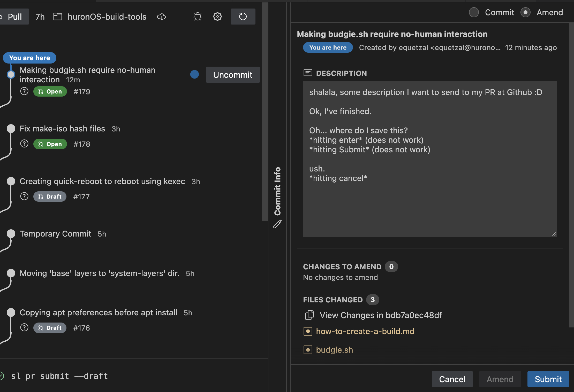Open the Sapling settings gear
The width and height of the screenshot is (574, 392).
point(217,17)
